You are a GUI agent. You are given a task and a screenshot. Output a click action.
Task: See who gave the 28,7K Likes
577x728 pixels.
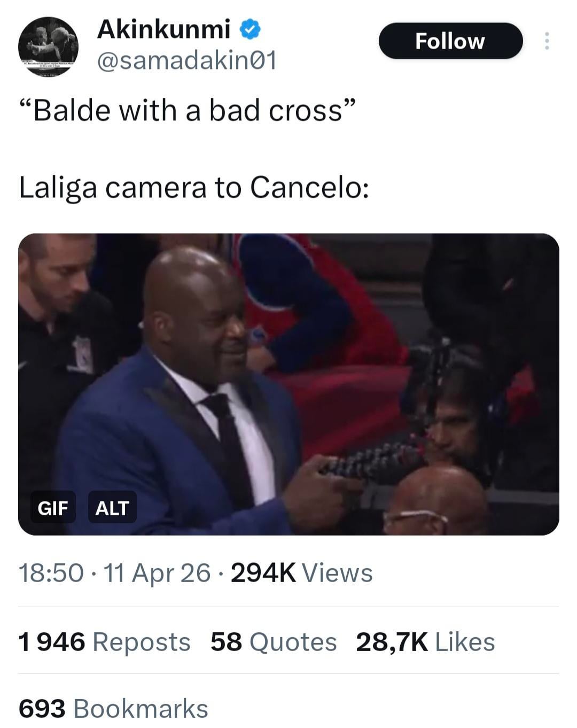point(425,642)
